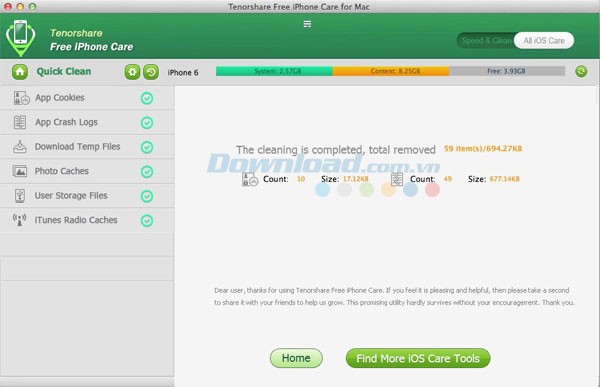This screenshot has height=387, width=600.
Task: Click the cookies icon beside Count 10
Action: [250, 179]
